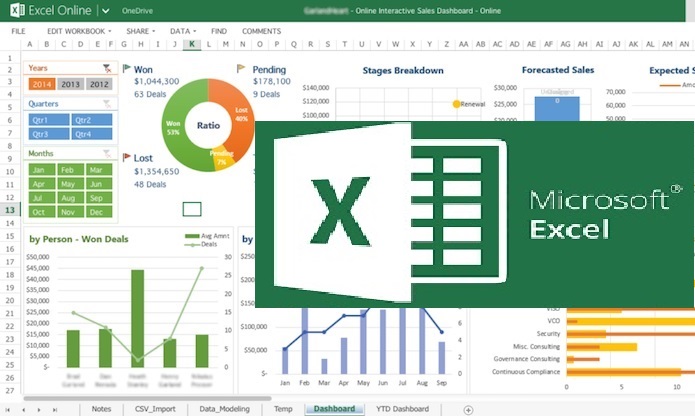Click the Won amount $1,044,300
Image resolution: width=695 pixels, height=416 pixels.
(156, 82)
